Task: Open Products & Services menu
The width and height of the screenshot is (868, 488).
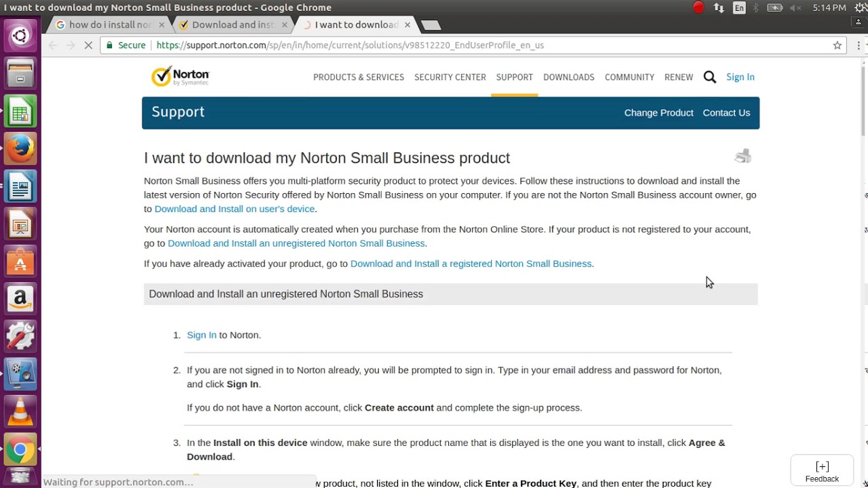Action: [x=359, y=77]
